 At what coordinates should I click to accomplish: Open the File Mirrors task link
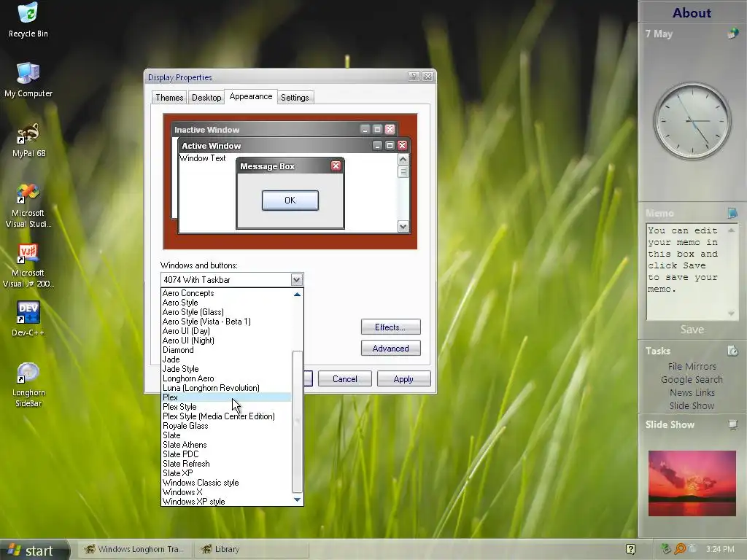[x=692, y=366]
